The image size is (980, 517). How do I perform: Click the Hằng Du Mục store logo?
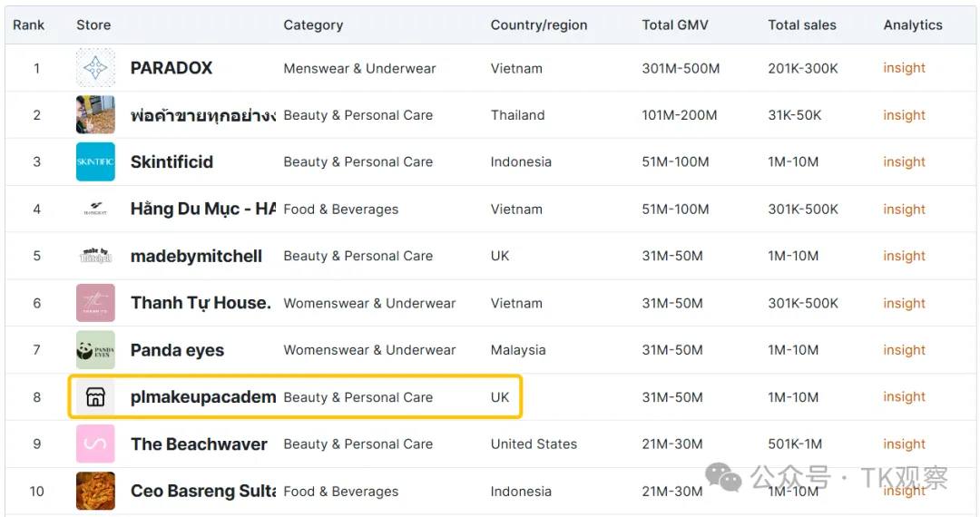pos(95,209)
